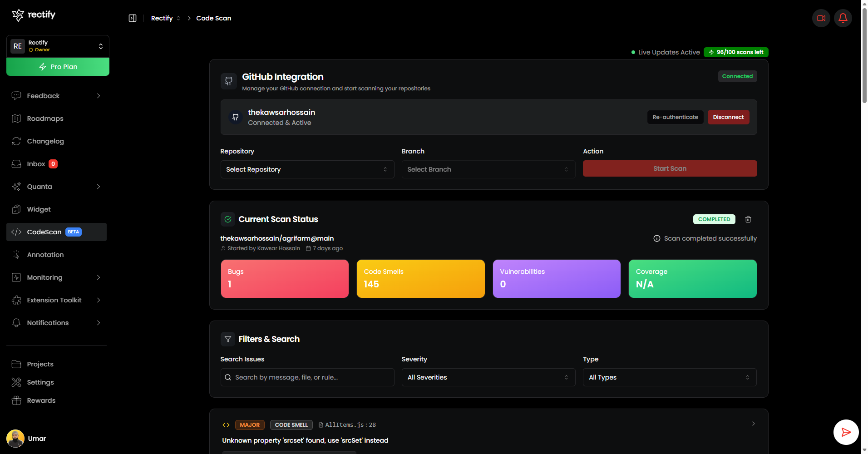Screen dimensions: 868x454
Task: Select the Coverage stat card
Action: coord(693,279)
